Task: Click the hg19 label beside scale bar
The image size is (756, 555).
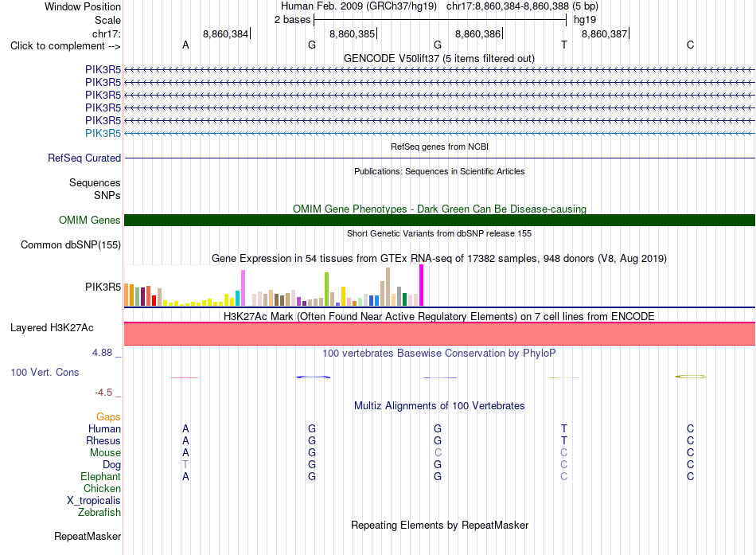Action: 585,20
